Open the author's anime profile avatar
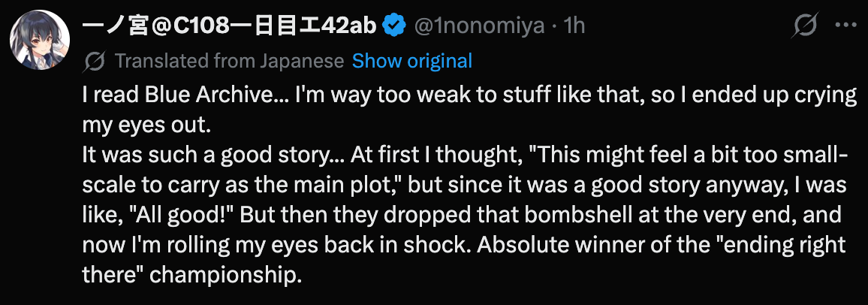This screenshot has height=305, width=868. [40, 40]
